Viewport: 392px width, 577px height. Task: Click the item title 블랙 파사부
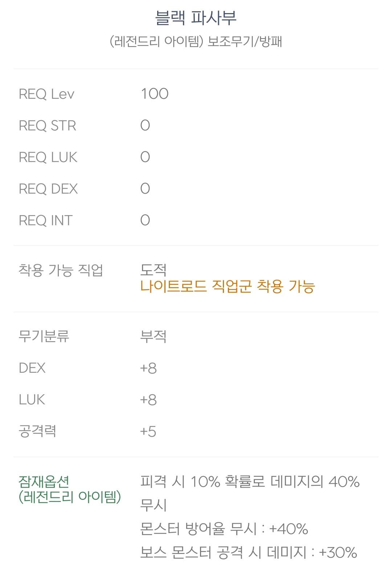pyautogui.click(x=196, y=18)
